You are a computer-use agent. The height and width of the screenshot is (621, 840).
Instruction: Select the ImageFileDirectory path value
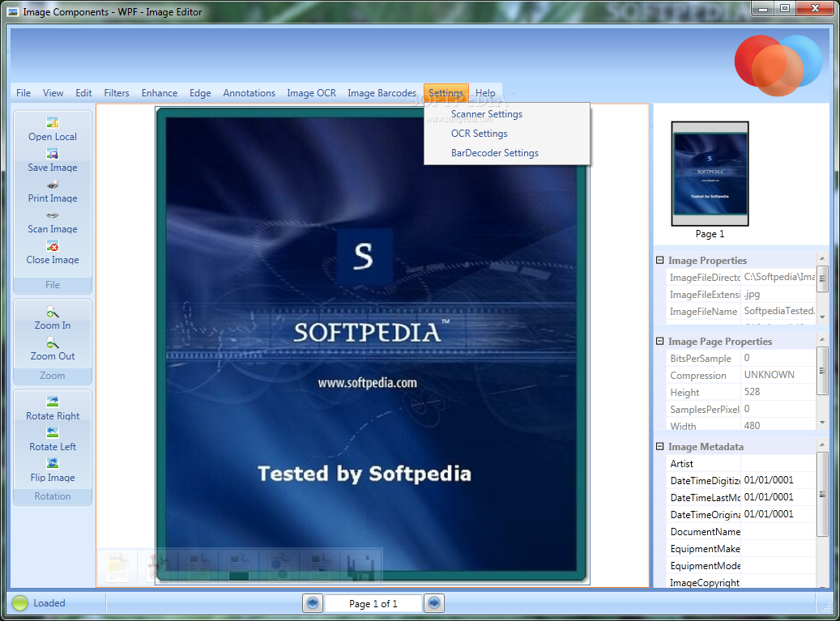tap(779, 277)
